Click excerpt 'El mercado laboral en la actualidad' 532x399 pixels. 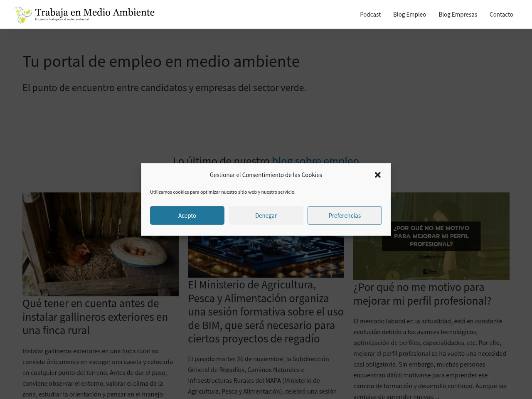click(430, 359)
